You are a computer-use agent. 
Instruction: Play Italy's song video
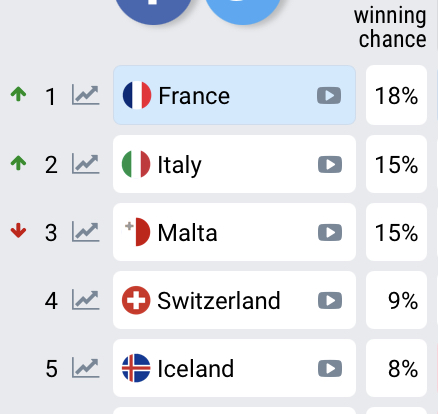(330, 164)
